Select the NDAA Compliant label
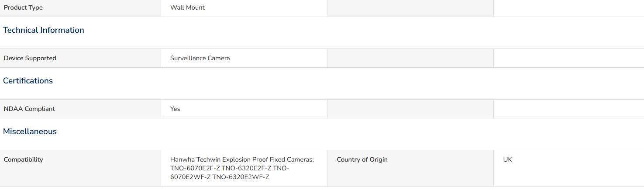 click(29, 109)
